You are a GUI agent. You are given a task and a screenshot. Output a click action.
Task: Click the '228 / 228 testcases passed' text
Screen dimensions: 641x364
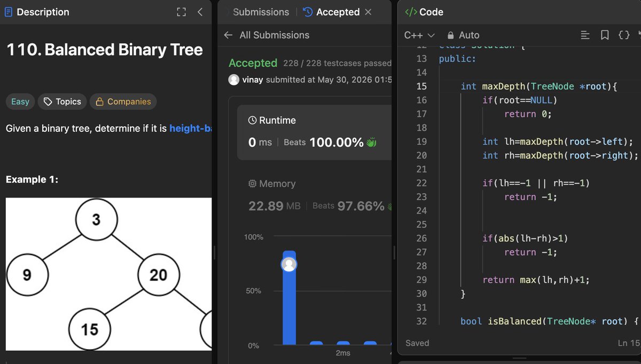337,63
